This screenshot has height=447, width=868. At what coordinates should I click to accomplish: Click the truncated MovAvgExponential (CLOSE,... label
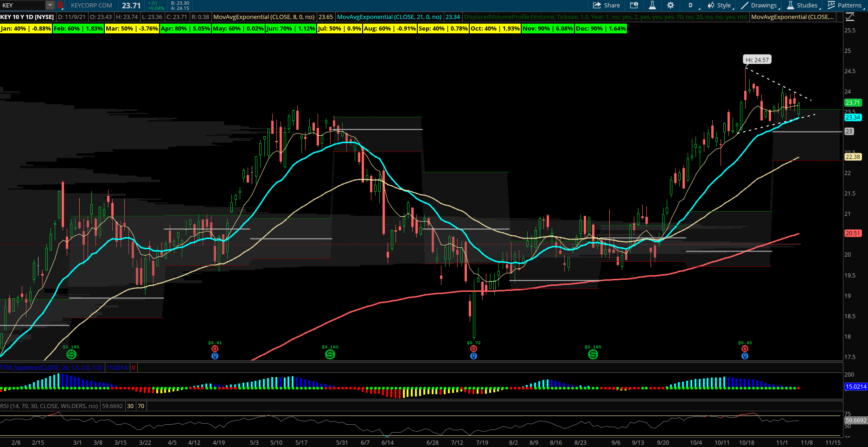(x=792, y=17)
